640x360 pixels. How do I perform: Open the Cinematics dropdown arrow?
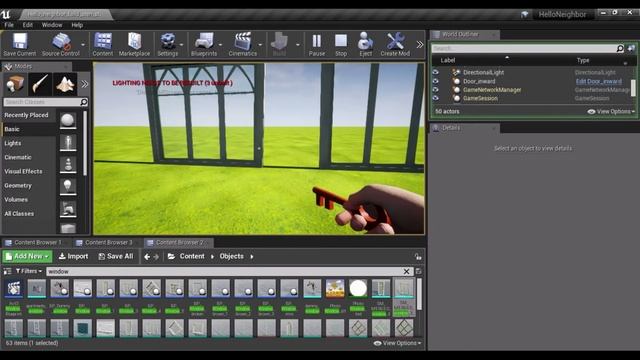(x=260, y=44)
